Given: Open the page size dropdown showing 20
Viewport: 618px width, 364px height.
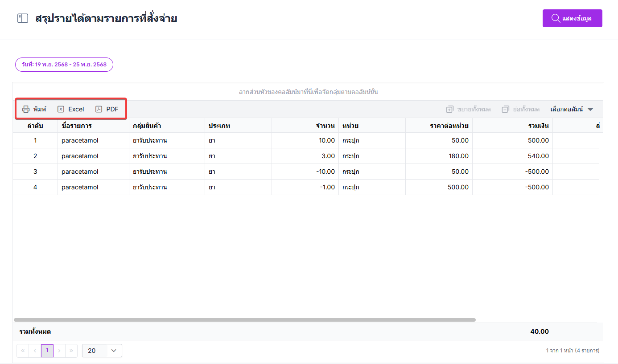Looking at the screenshot, I should (x=102, y=351).
